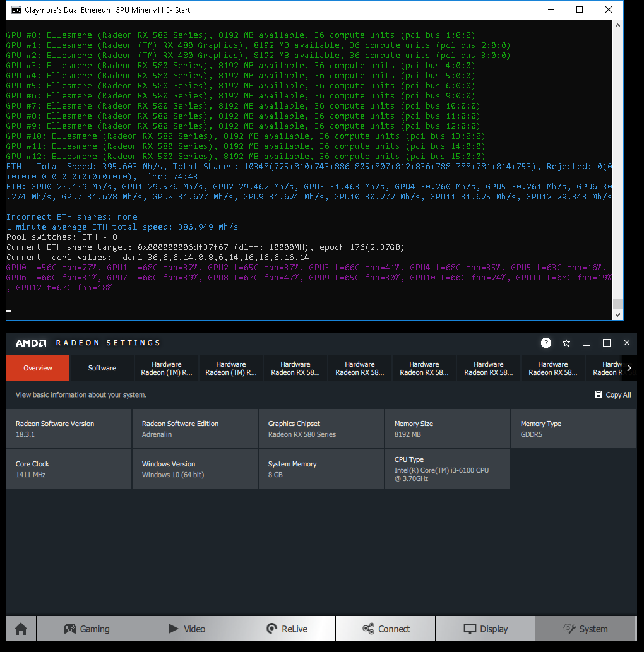Open the first Hardware Radeon (TM) R... tab

[x=167, y=368]
